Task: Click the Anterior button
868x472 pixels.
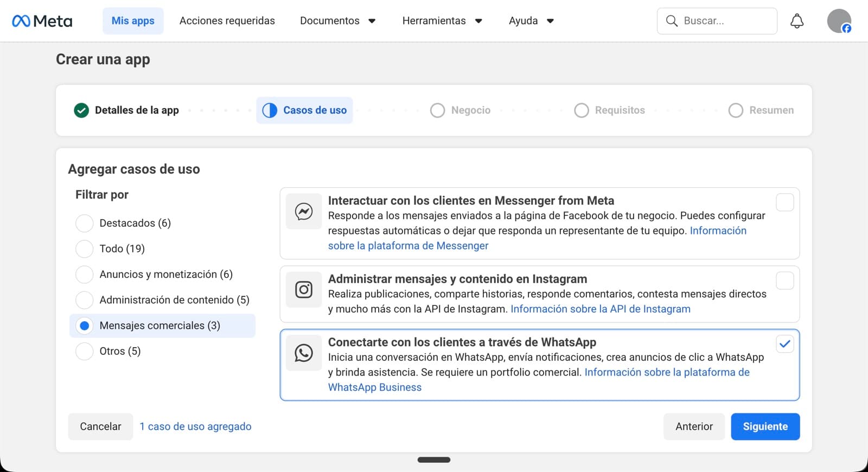Action: pos(694,426)
